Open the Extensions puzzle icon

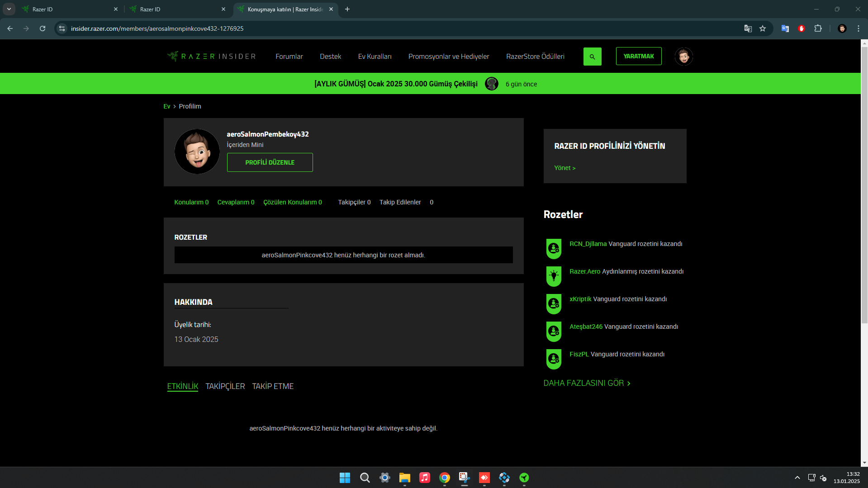click(x=818, y=28)
